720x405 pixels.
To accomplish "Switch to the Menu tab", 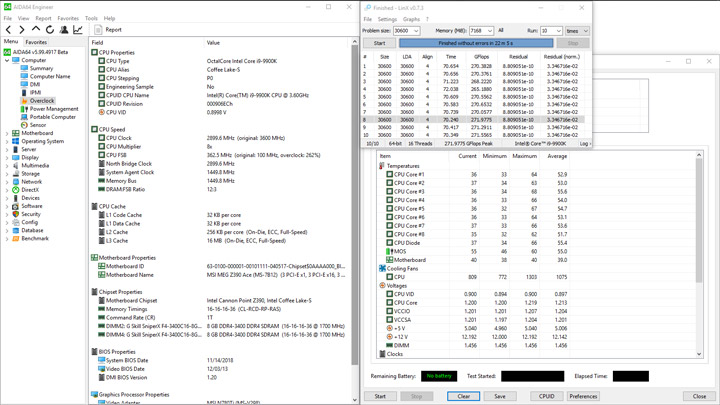I will (11, 41).
